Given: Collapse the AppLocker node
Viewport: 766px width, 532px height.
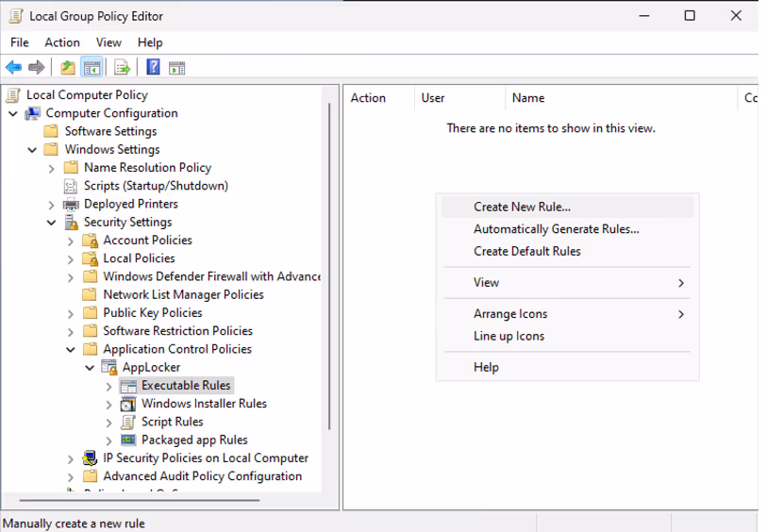Looking at the screenshot, I should click(90, 368).
